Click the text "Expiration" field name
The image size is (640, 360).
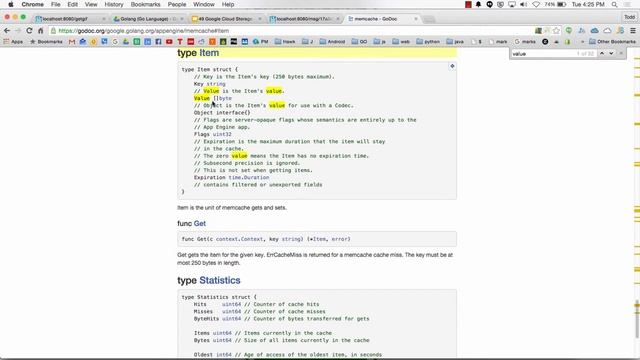209,178
